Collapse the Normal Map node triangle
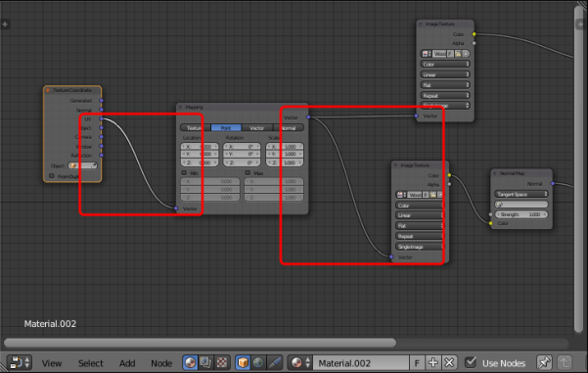 495,173
